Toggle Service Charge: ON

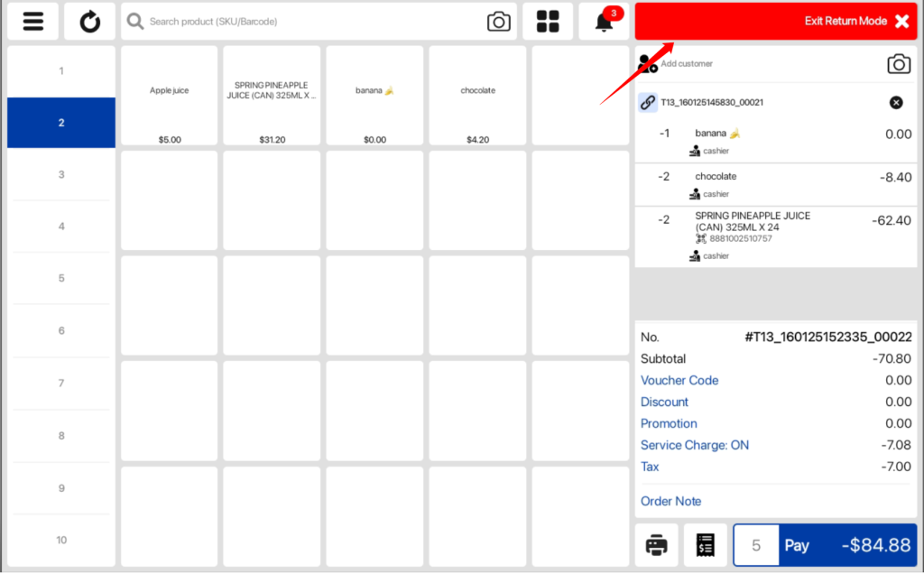(694, 445)
